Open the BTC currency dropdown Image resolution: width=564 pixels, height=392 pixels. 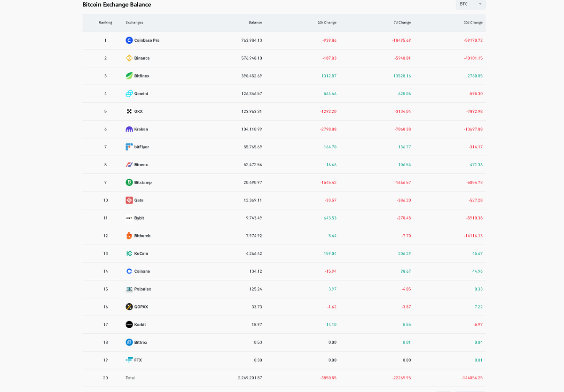click(x=470, y=4)
